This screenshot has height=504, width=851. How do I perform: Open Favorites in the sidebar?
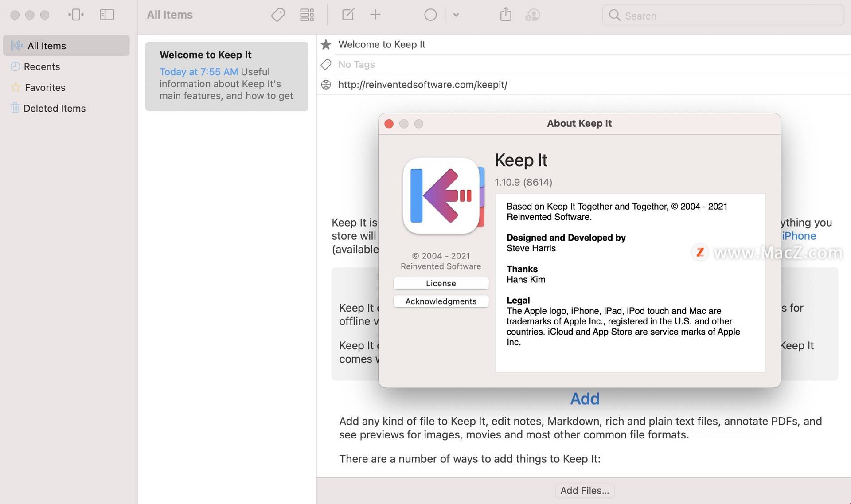point(66,87)
